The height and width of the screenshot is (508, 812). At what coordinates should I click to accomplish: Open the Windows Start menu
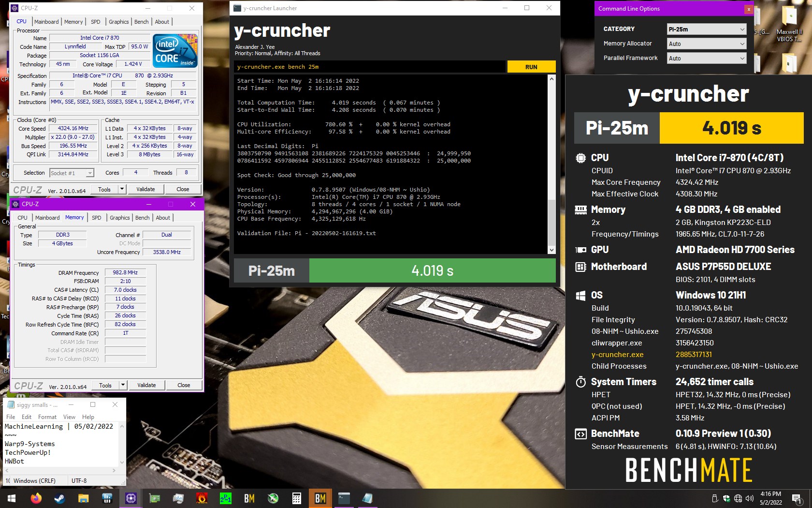12,498
